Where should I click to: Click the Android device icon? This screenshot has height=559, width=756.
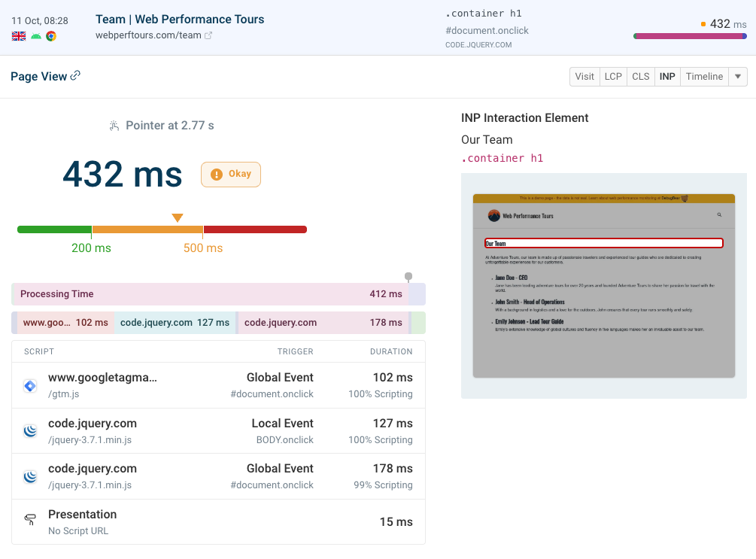coord(35,36)
